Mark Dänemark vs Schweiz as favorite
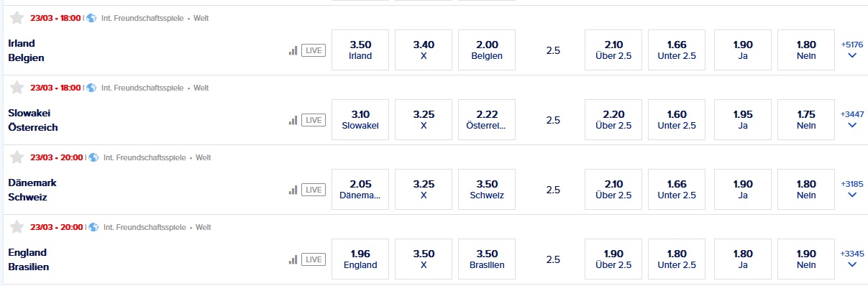This screenshot has width=868, height=286. (17, 157)
